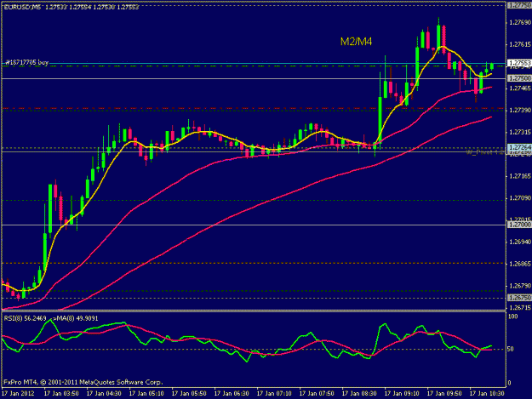Click the 17 Jan 2012 date label
This screenshot has width=532, height=399.
pyautogui.click(x=19, y=394)
